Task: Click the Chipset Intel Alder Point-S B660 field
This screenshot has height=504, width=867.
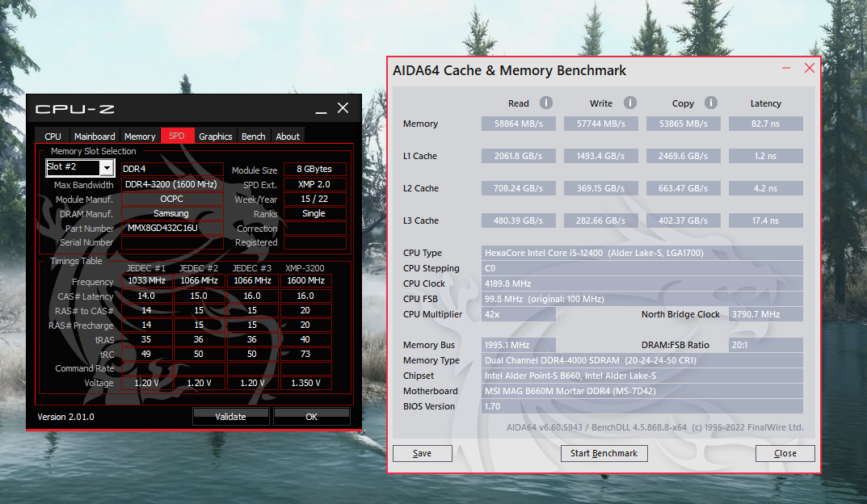Action: coord(642,376)
